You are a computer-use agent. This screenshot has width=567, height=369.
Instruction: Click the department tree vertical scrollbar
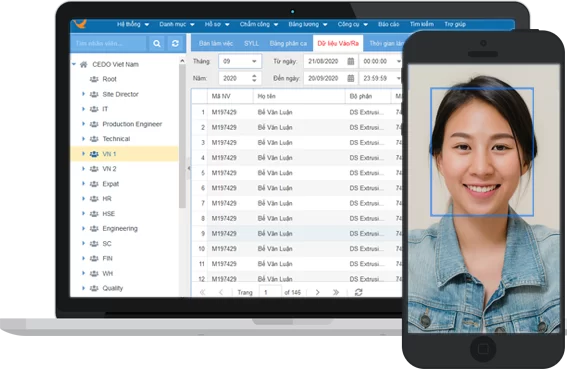(x=182, y=136)
